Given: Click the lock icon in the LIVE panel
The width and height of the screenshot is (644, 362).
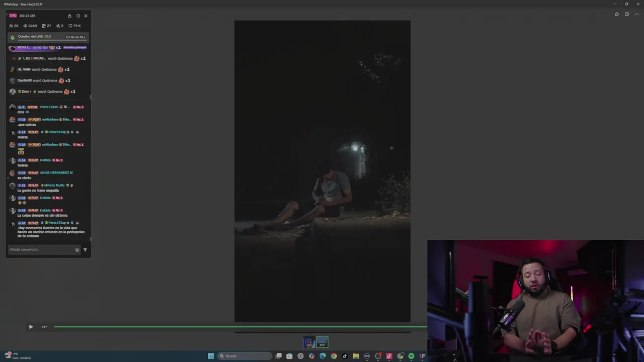Looking at the screenshot, I should 69,16.
